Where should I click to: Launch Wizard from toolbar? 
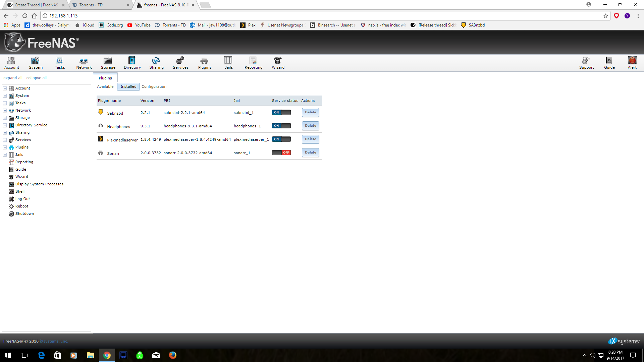tap(278, 63)
